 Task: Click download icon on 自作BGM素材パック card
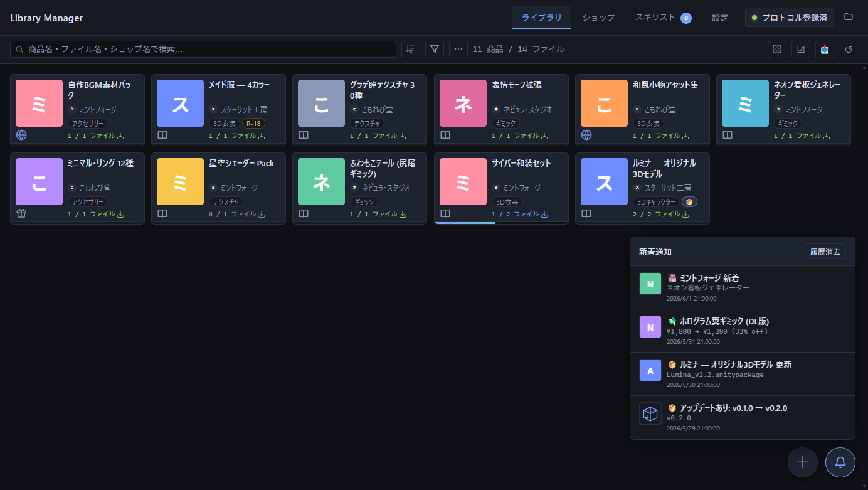[120, 136]
